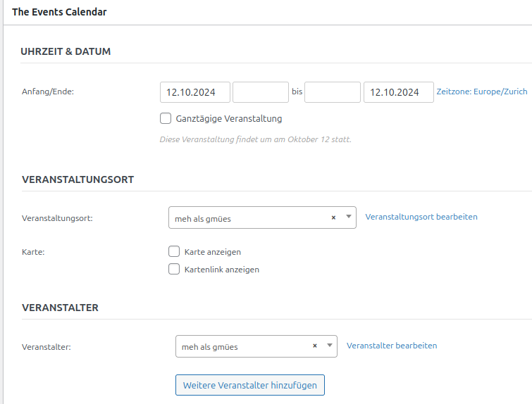Click the 'Veranstalter:' field label
Screen dimensions: 532x404
[47, 346]
